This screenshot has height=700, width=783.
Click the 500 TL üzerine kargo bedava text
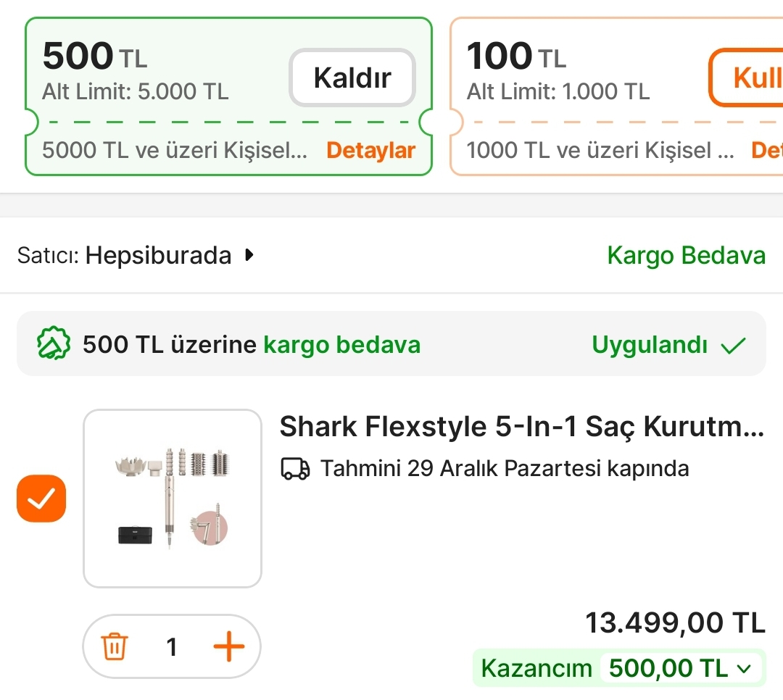[x=251, y=344]
